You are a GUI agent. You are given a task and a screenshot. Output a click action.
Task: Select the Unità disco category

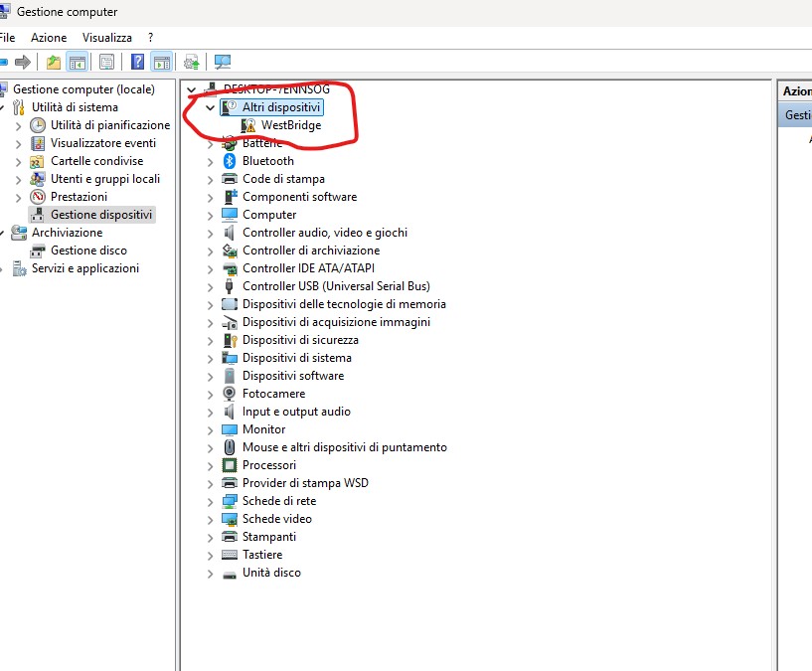pyautogui.click(x=271, y=573)
